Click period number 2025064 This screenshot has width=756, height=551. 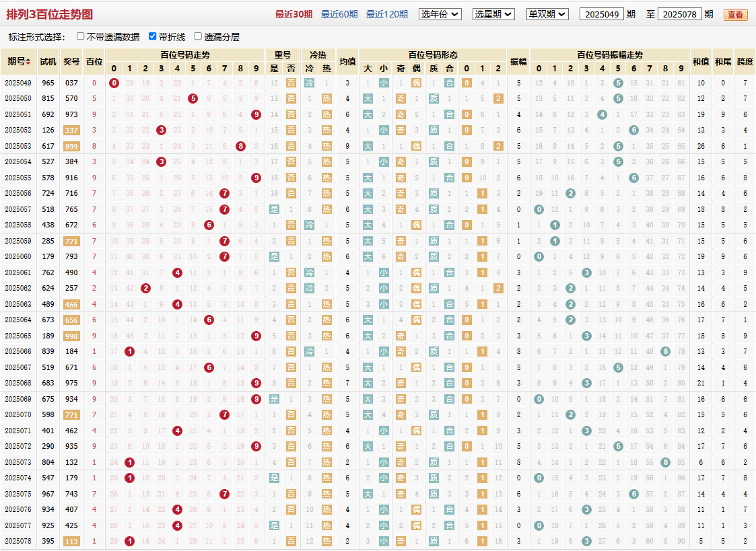click(x=18, y=320)
